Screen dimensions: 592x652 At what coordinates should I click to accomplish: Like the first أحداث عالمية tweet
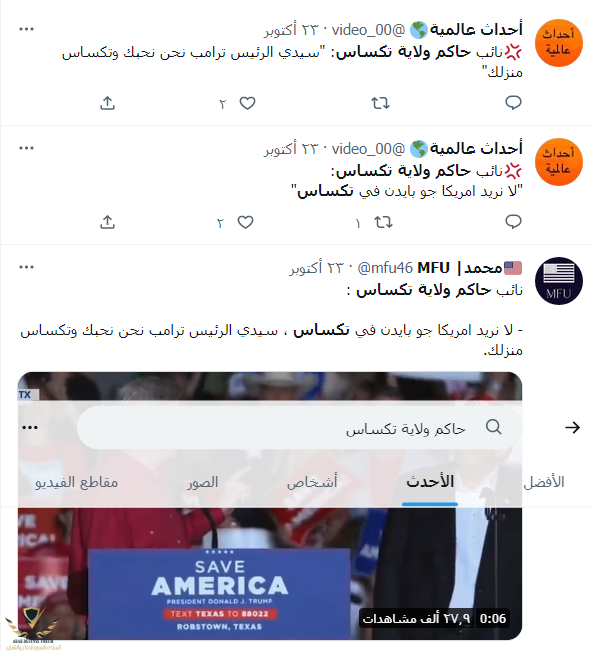point(247,103)
